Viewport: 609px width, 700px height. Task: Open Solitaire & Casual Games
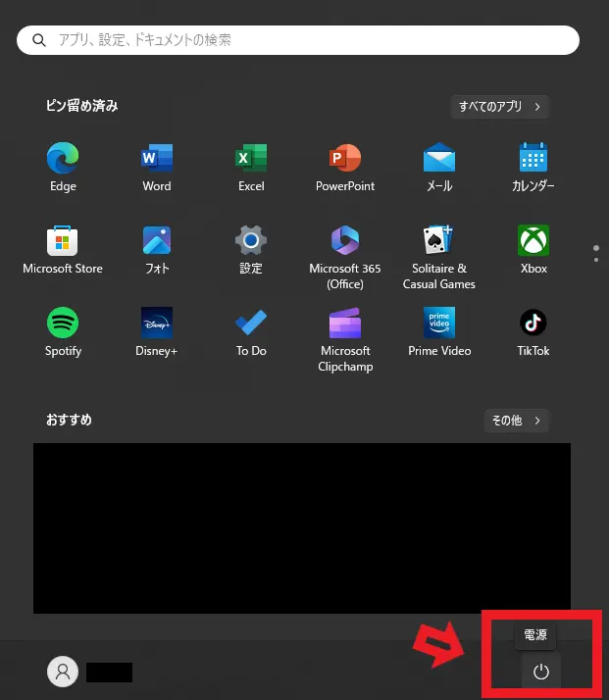[x=439, y=240]
